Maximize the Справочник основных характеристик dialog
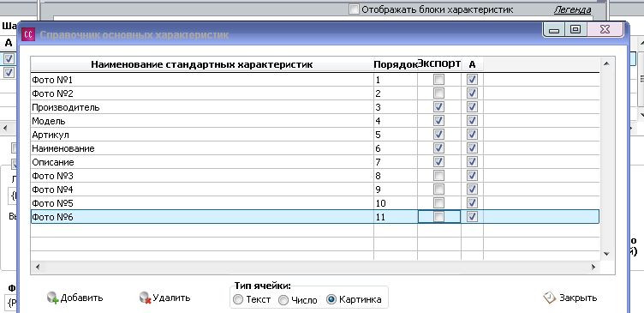The height and width of the screenshot is (313, 644). click(575, 30)
